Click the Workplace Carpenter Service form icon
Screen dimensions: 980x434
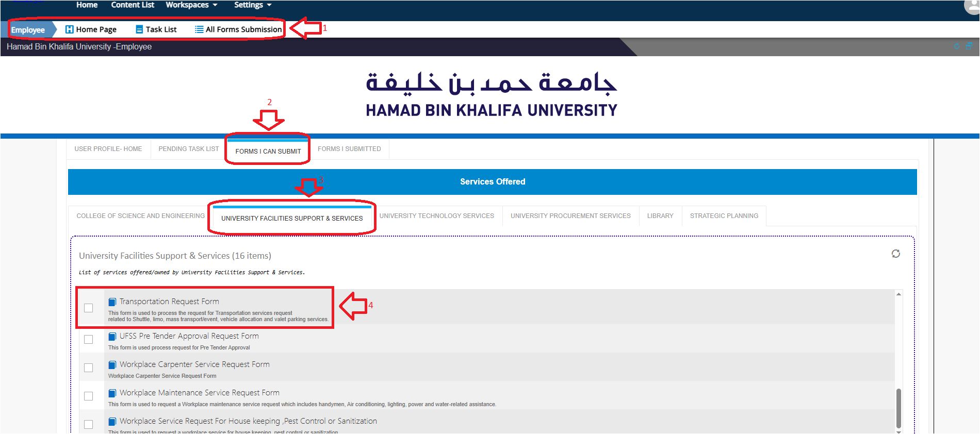[x=112, y=365]
